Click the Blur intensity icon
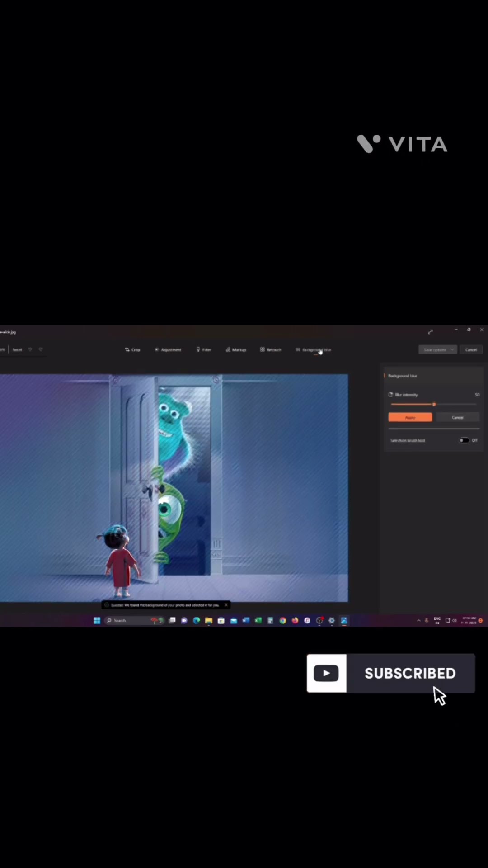The image size is (488, 868). 391,394
